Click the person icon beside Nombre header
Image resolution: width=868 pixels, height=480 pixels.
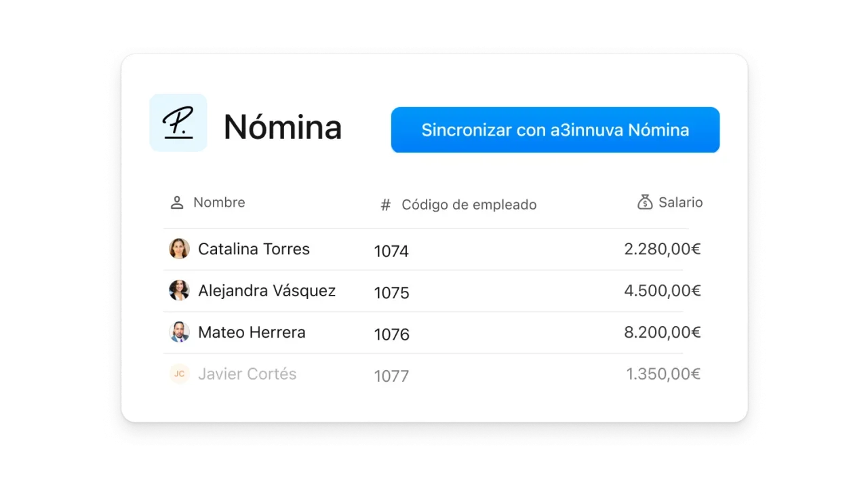(x=177, y=203)
